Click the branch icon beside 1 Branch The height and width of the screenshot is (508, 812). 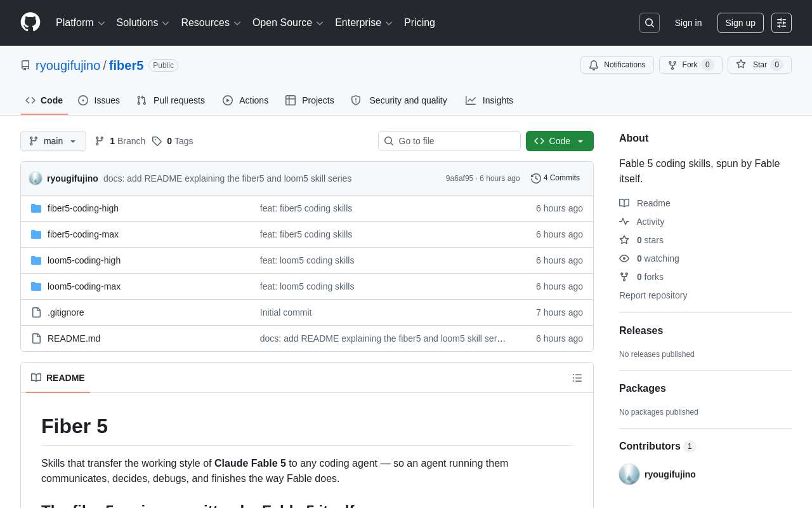100,141
